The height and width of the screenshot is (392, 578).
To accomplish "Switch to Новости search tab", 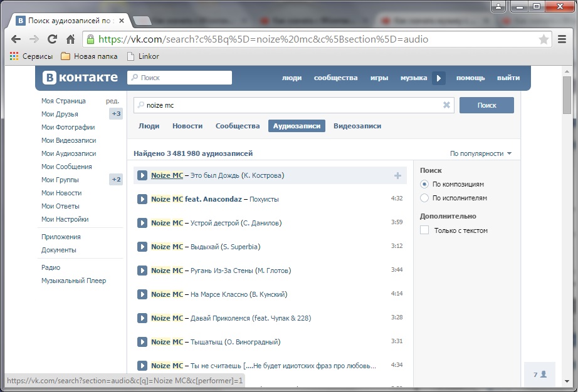I will pyautogui.click(x=187, y=126).
